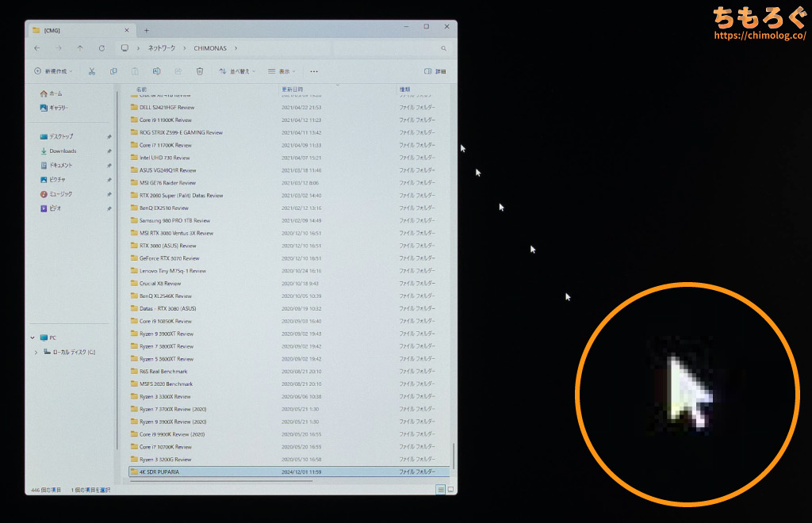Open Downloads in the sidebar
812x523 pixels.
(x=63, y=151)
